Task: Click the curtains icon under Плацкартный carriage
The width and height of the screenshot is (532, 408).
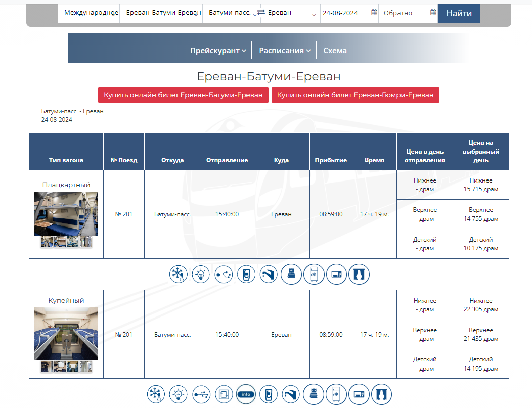Action: tap(359, 274)
